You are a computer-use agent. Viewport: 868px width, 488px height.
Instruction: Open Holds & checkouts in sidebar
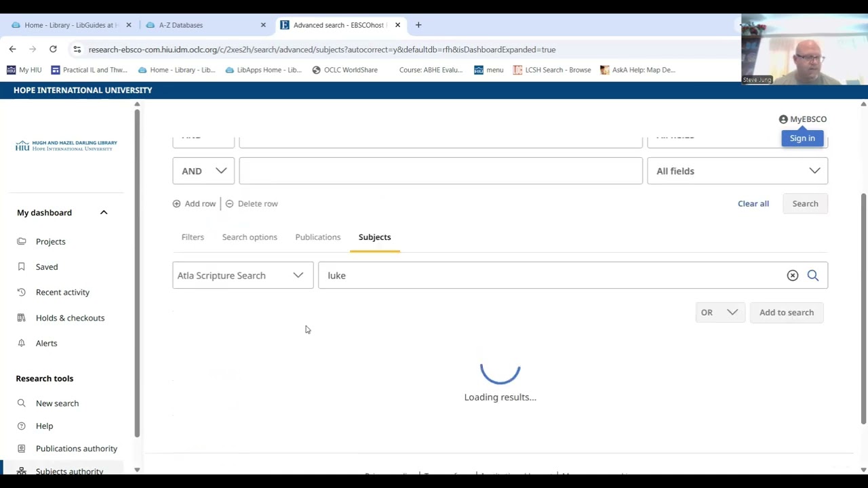click(x=70, y=318)
